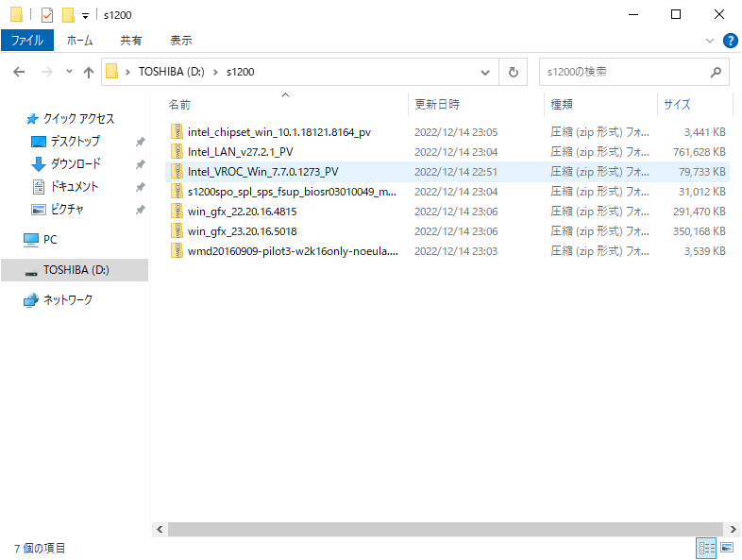Viewport: 742px width, 560px height.
Task: Select クイック アクセス in navigation pane
Action: pyautogui.click(x=78, y=119)
